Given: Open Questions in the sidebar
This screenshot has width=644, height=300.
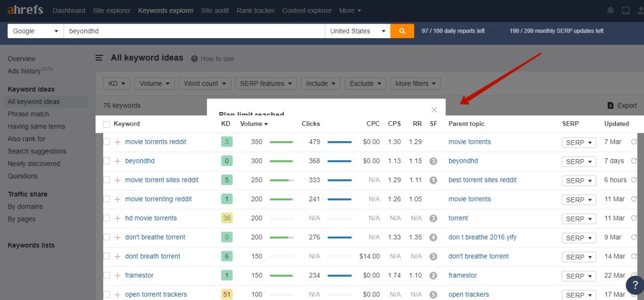Looking at the screenshot, I should coord(23,176).
